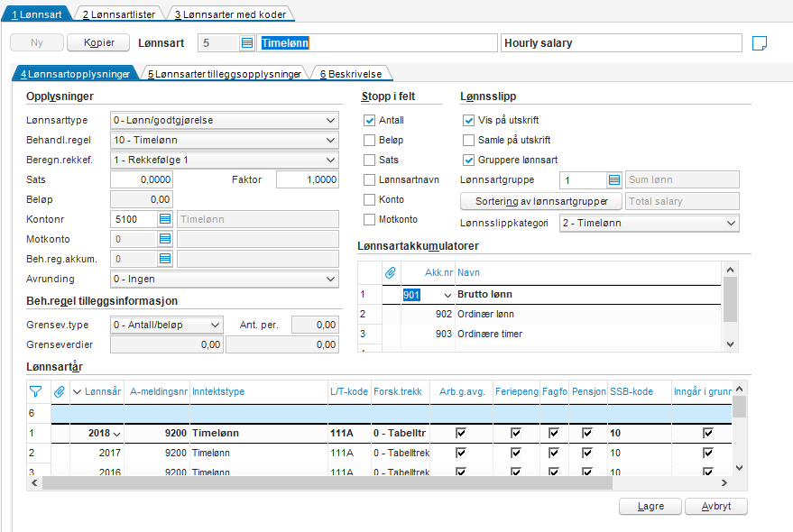Enable the Sats stop checkbox
Screen dimensions: 793x532
[x=370, y=160]
